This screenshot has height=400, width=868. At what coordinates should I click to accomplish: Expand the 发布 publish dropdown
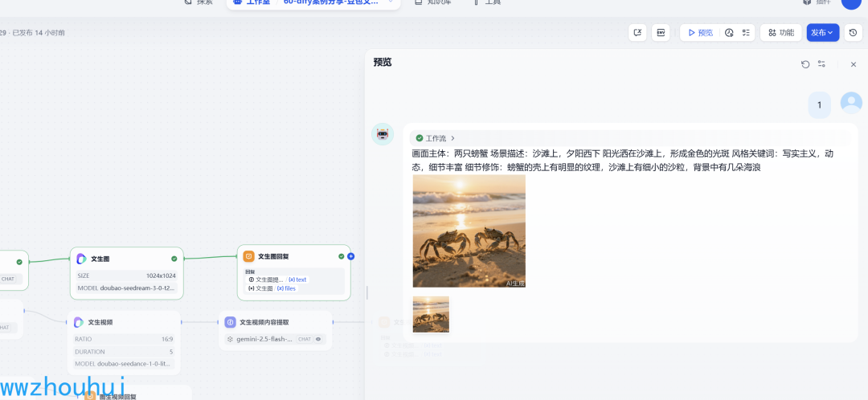pos(823,33)
